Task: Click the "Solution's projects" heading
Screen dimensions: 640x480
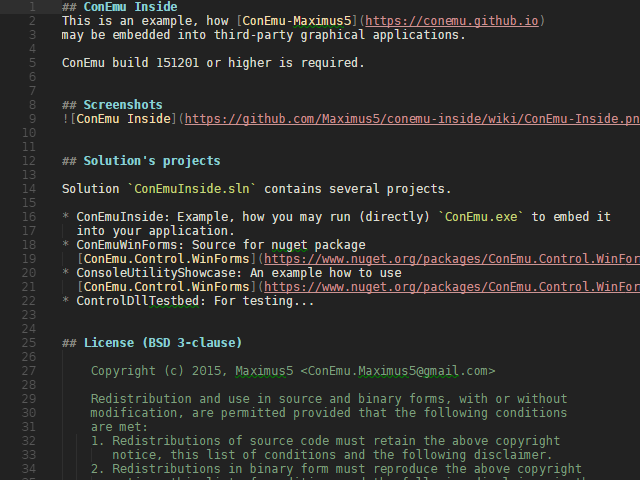Action: 152,161
